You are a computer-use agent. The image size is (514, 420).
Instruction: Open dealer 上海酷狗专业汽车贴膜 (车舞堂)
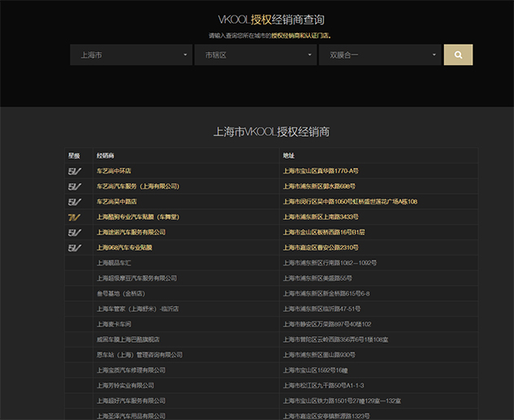pyautogui.click(x=137, y=217)
